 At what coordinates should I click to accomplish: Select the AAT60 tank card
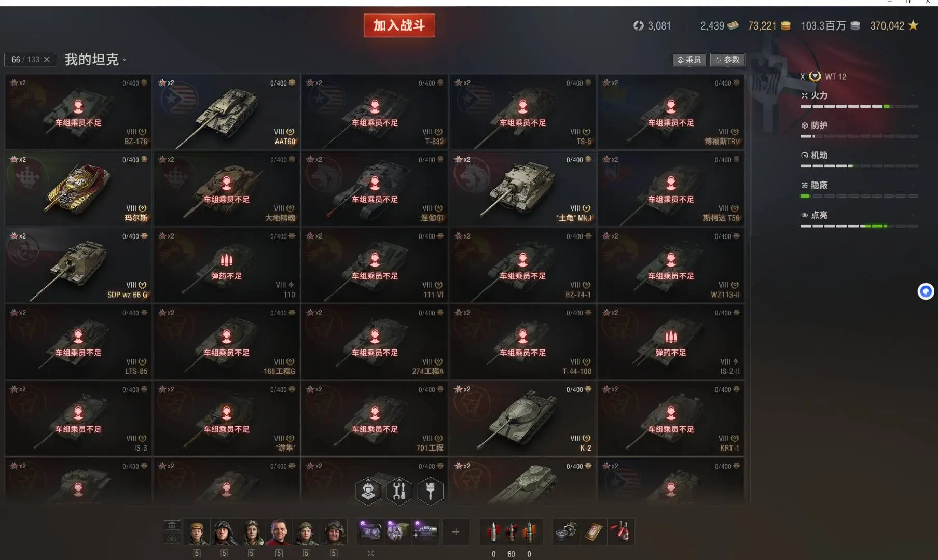tap(227, 112)
